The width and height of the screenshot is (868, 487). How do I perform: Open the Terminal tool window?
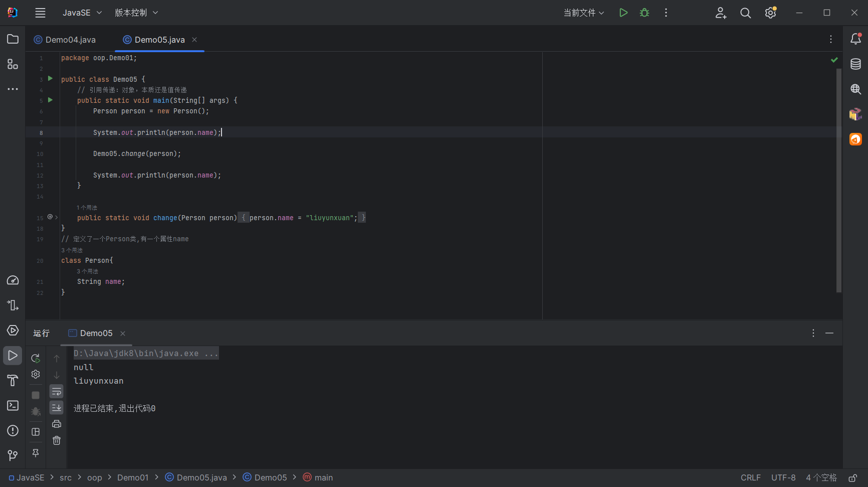click(x=13, y=405)
